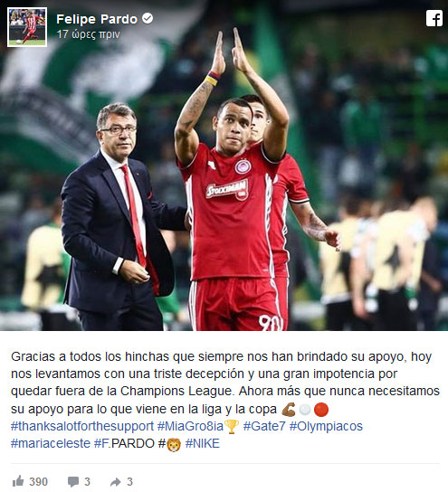The height and width of the screenshot is (492, 448).
Task: Open the Facebook logo icon
Action: tap(434, 18)
